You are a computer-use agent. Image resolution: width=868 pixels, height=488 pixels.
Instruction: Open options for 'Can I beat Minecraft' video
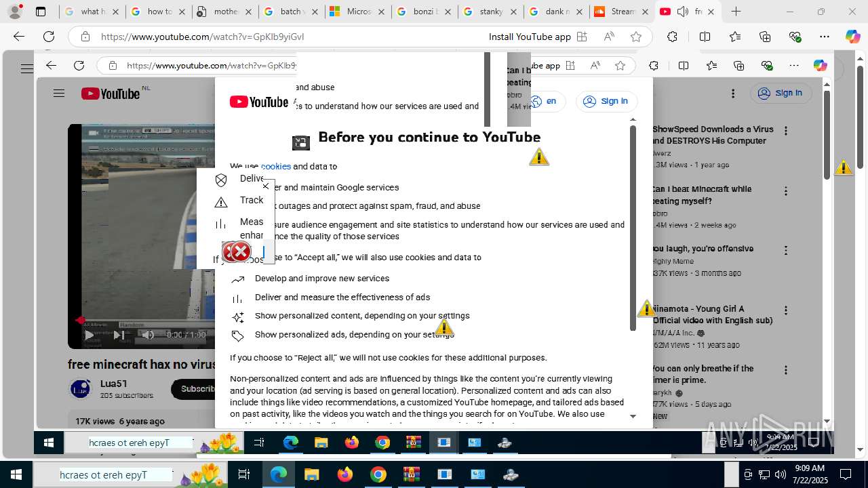coord(786,191)
